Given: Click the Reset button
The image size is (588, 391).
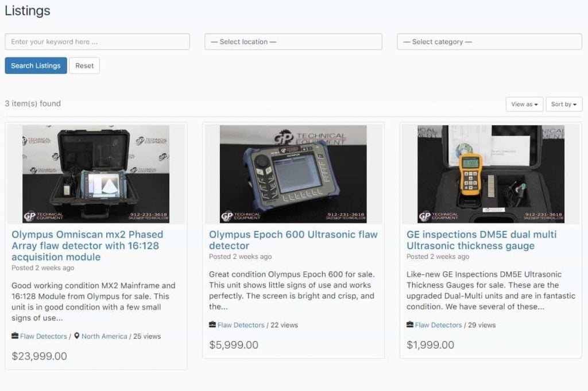Looking at the screenshot, I should pos(84,65).
